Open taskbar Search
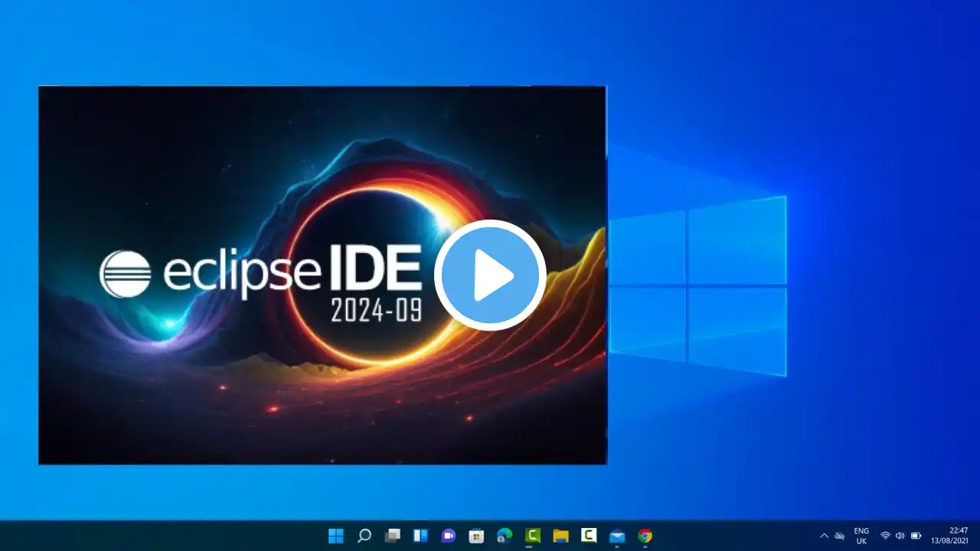Screen dimensions: 980x551 pyautogui.click(x=364, y=536)
